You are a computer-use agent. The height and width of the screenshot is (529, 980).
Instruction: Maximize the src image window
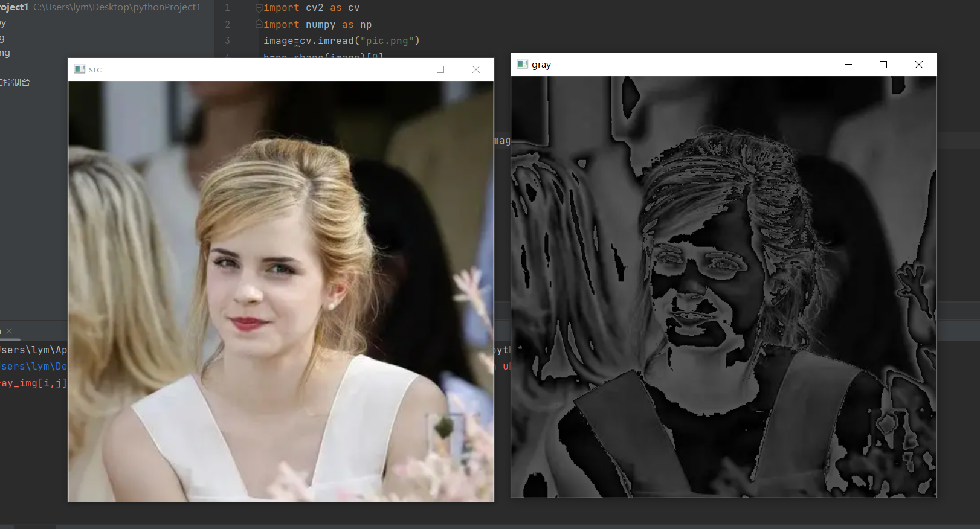coord(440,69)
